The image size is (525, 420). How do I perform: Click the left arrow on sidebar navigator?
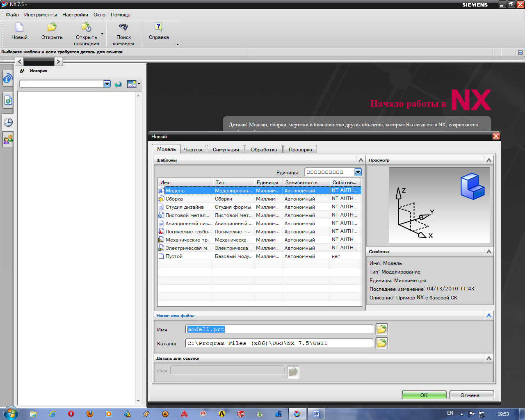(x=19, y=62)
